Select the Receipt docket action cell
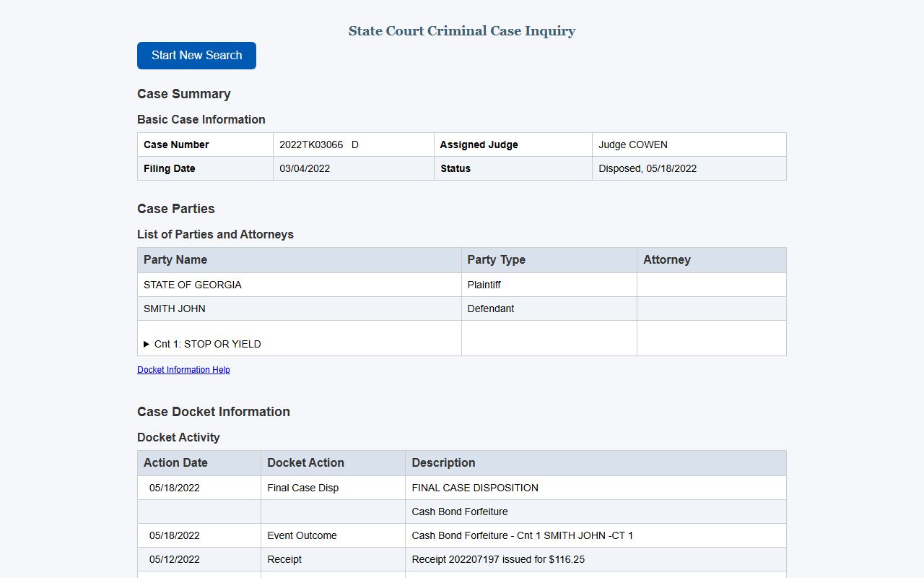Viewport: 924px width, 578px height. [334, 559]
